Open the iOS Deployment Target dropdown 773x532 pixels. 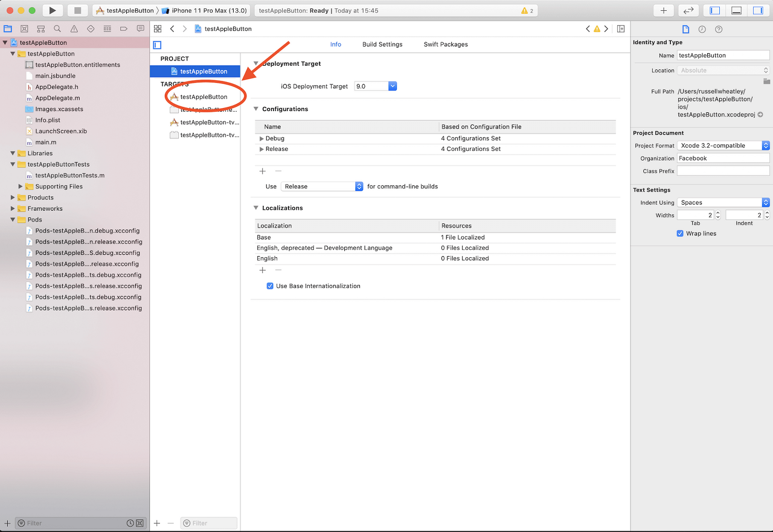click(393, 86)
